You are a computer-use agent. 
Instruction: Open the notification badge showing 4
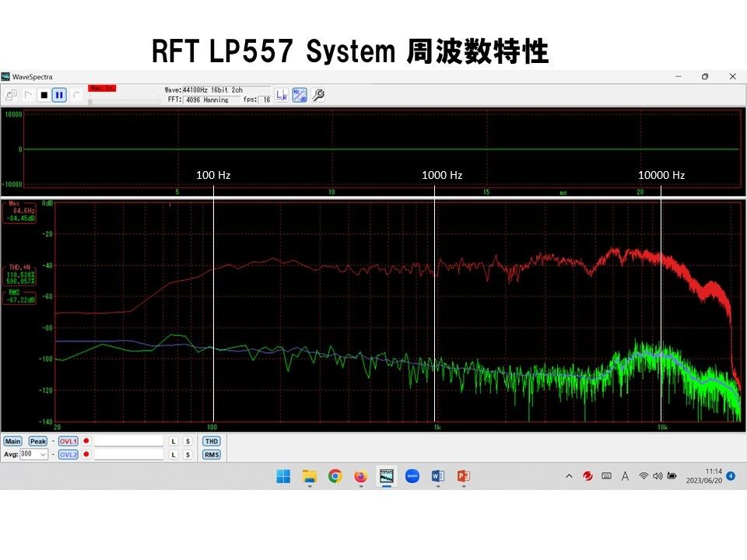731,476
